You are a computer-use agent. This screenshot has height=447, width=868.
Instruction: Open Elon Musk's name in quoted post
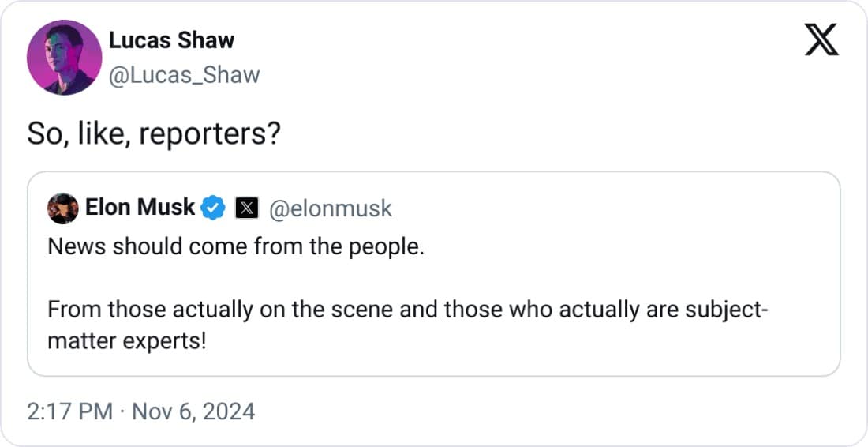pos(140,208)
